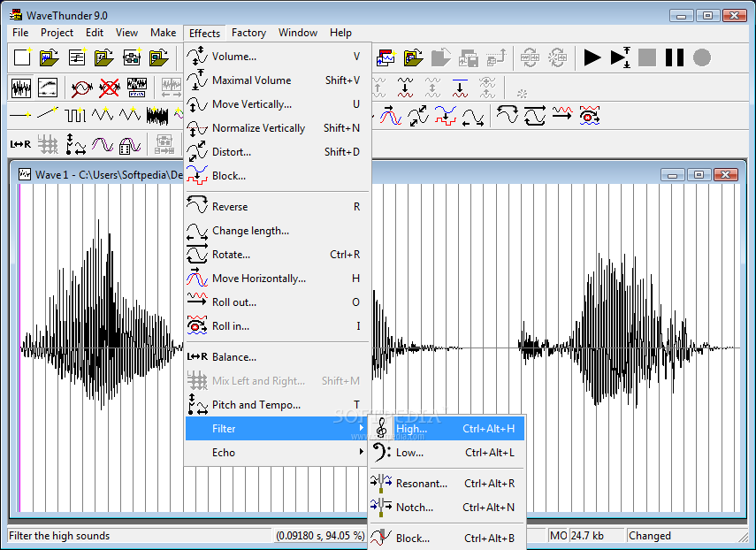
Task: Choose Balance... from the Effects menu
Action: click(x=278, y=357)
